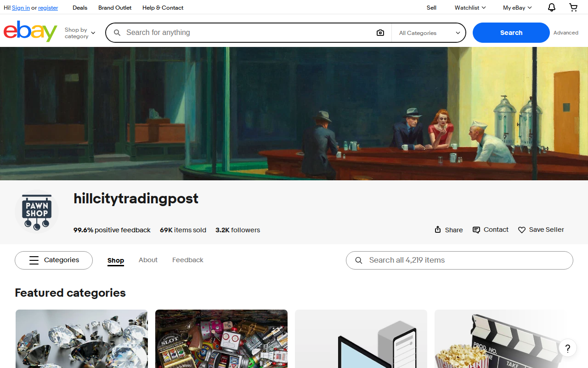588x368 pixels.
Task: Open the notifications bell
Action: [x=552, y=7]
